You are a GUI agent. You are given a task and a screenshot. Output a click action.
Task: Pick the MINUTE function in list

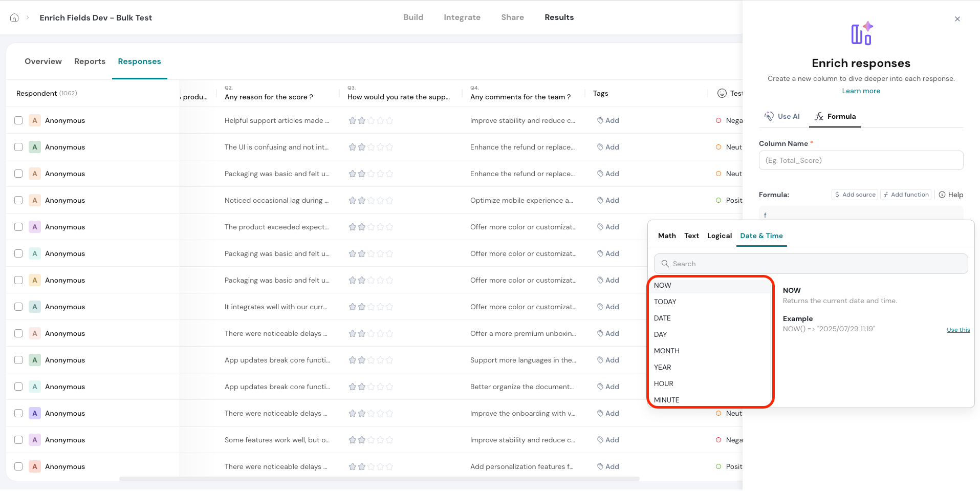pos(666,400)
